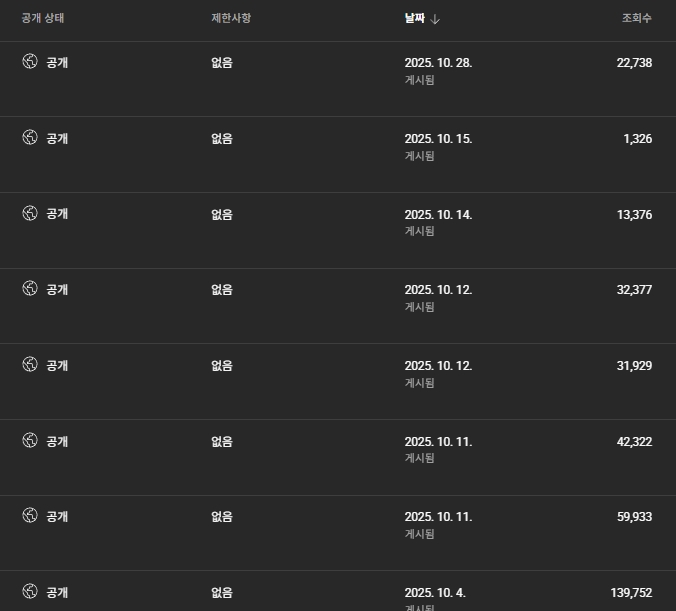Click the globe icon in the 22,738 views row
676x611 pixels.
click(x=30, y=62)
